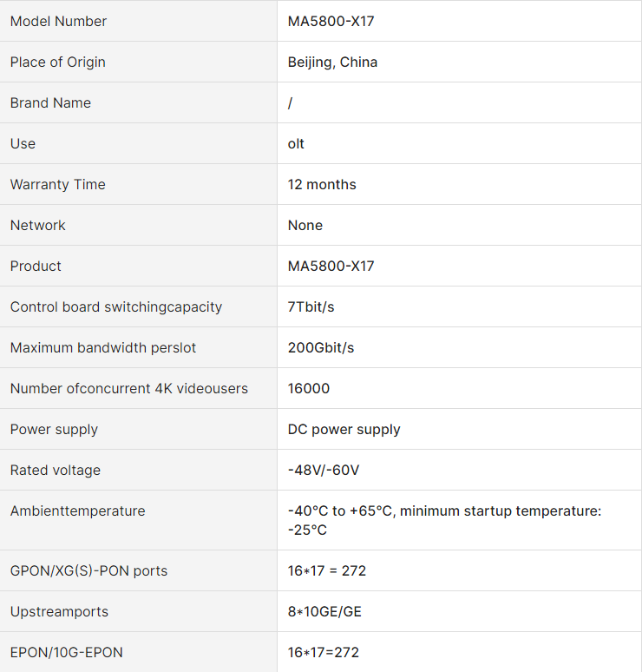
Task: Click the Model Number label cell
Action: tap(138, 21)
